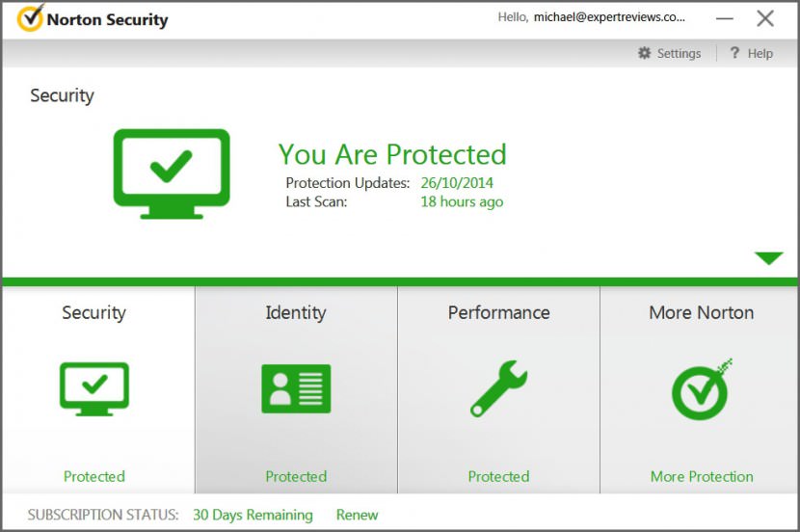Click the Performance wrench icon
The width and height of the screenshot is (800, 532).
pos(498,388)
